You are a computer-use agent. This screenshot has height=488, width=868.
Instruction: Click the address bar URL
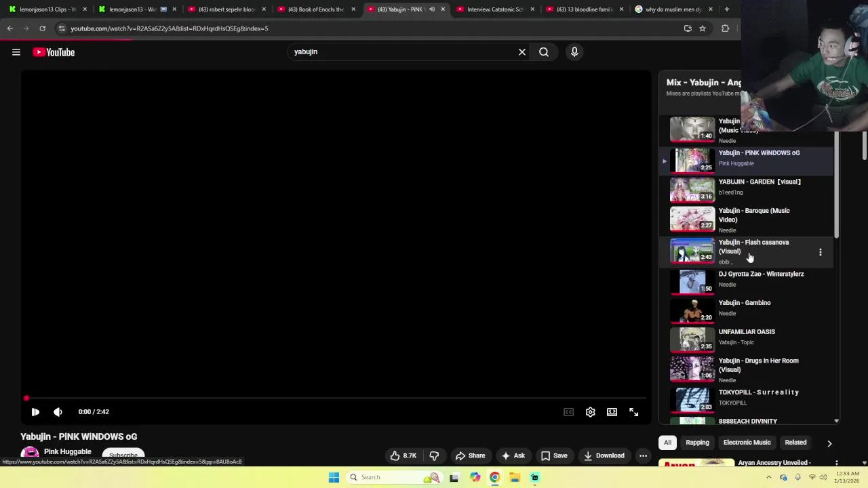[x=170, y=28]
